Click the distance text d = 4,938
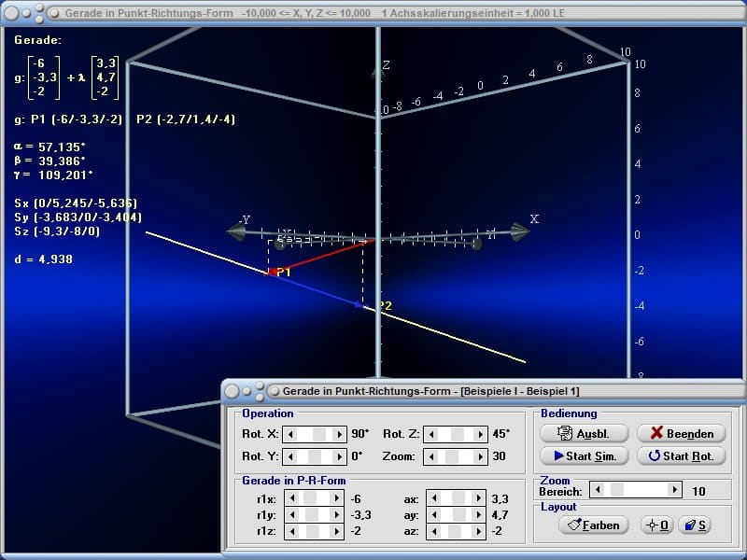 [x=43, y=259]
